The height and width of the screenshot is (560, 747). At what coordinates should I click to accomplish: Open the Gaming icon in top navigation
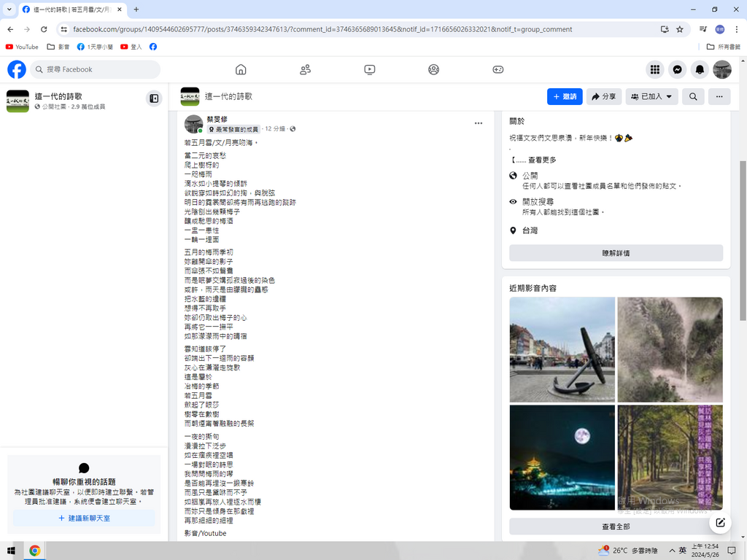(x=498, y=69)
